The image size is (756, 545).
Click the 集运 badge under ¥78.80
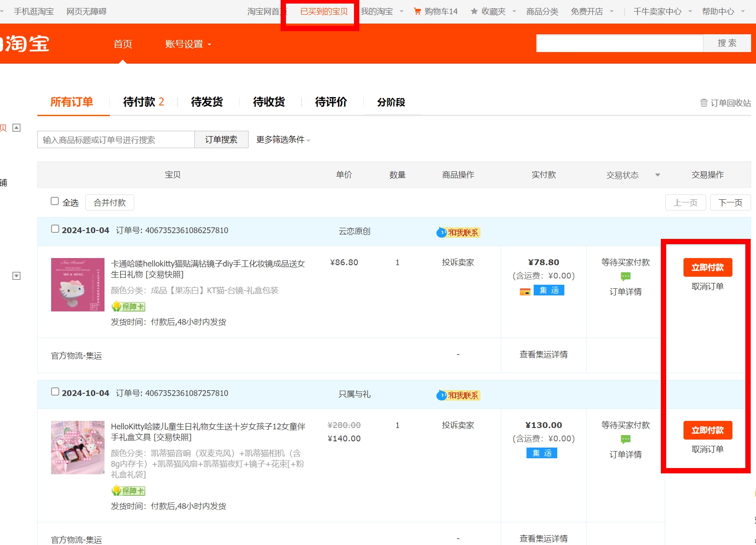pos(549,291)
